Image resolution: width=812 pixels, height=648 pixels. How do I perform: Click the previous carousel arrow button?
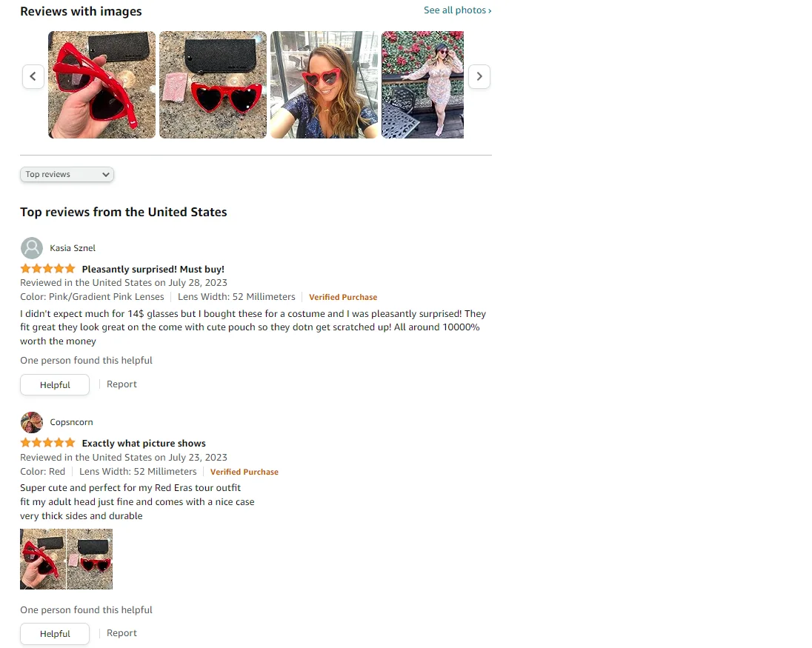(33, 76)
